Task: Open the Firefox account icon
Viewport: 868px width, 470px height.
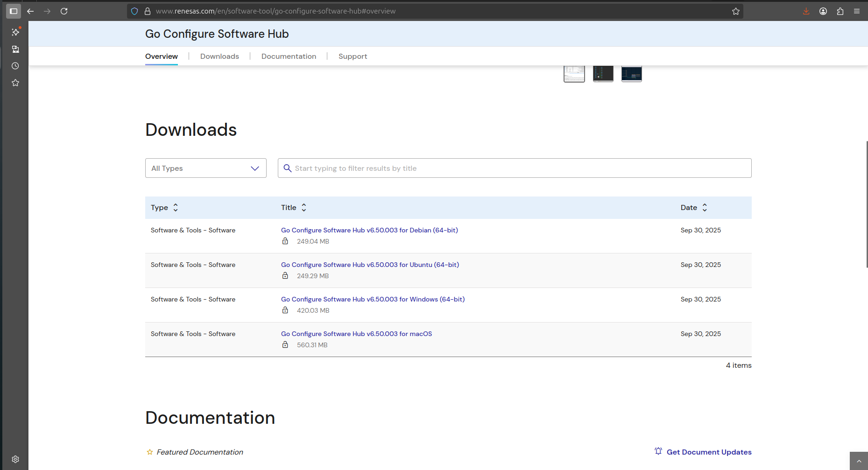Action: [823, 11]
